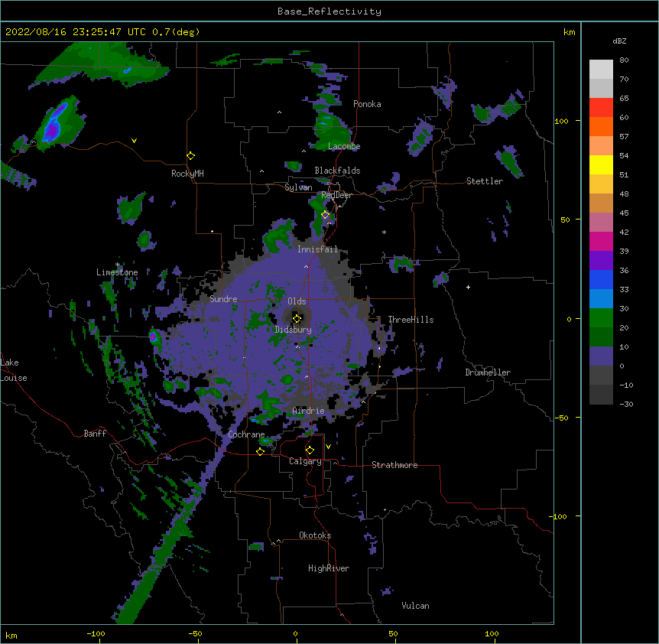Click the yellow diamond marker above RockyMH
The image size is (659, 644).
tap(191, 156)
